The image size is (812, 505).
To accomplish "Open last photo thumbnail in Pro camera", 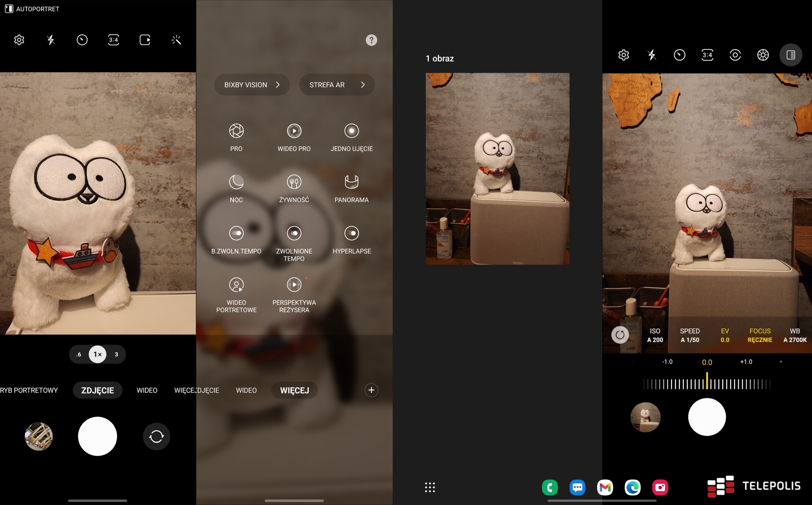I will pyautogui.click(x=645, y=417).
